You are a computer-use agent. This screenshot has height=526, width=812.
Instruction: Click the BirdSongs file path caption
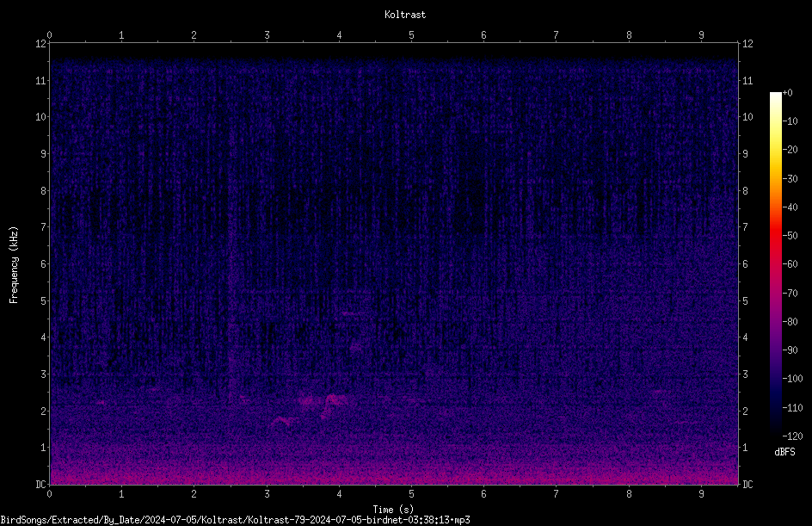[235, 520]
